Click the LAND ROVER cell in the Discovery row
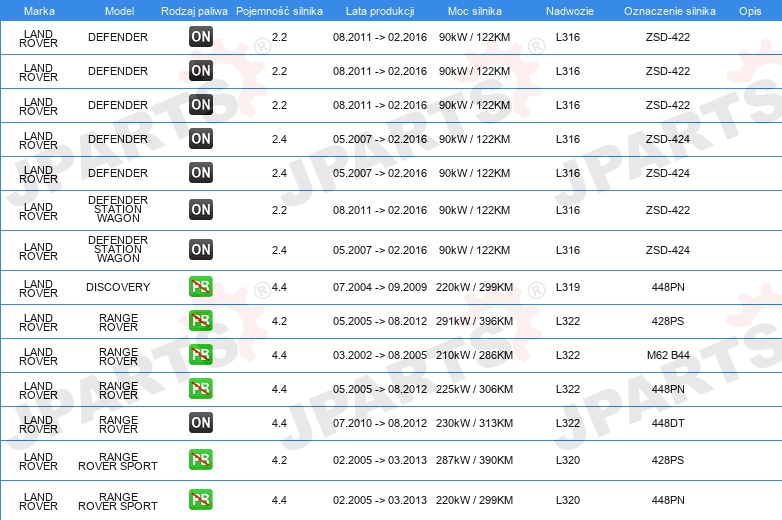The height and width of the screenshot is (520, 782). click(x=38, y=288)
